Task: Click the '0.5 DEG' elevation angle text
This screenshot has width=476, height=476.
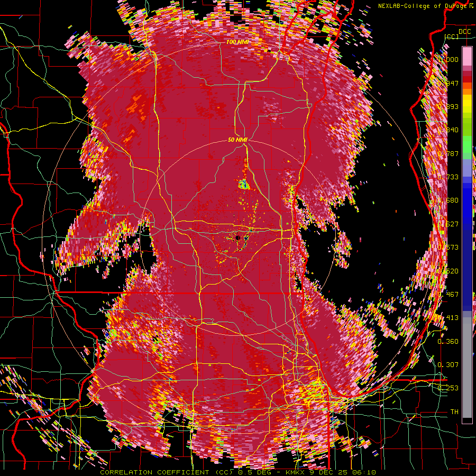Action: pos(254,472)
